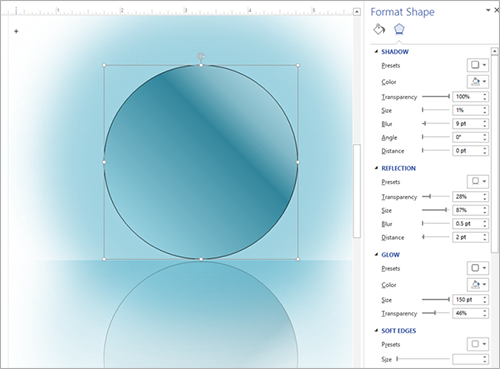
Task: Click the Reflection Transparency slider
Action: coord(436,197)
